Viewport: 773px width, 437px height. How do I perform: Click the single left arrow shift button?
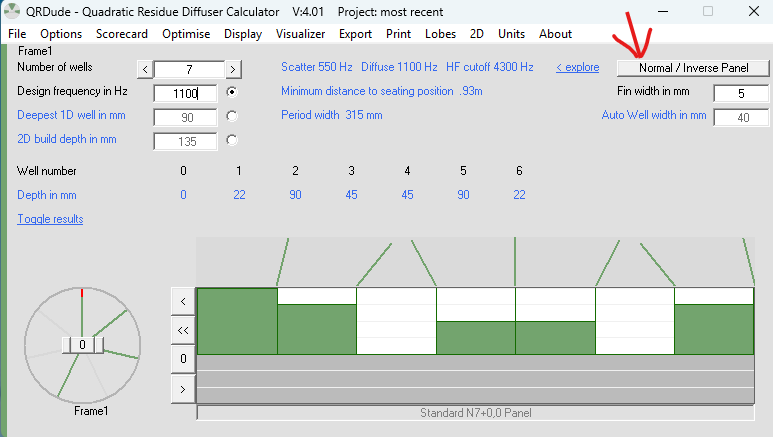[x=183, y=300]
